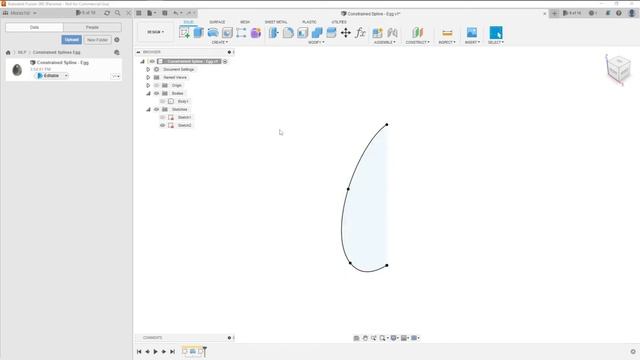Play the timeline

[156, 351]
